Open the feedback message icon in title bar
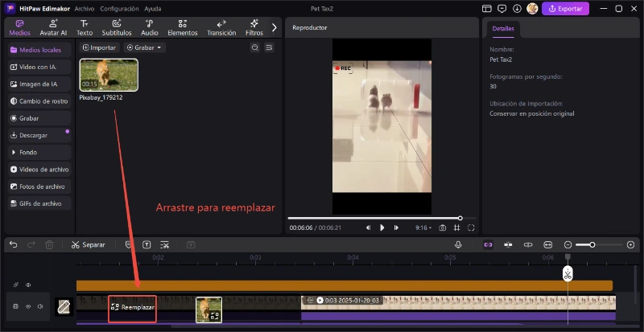 click(x=502, y=9)
